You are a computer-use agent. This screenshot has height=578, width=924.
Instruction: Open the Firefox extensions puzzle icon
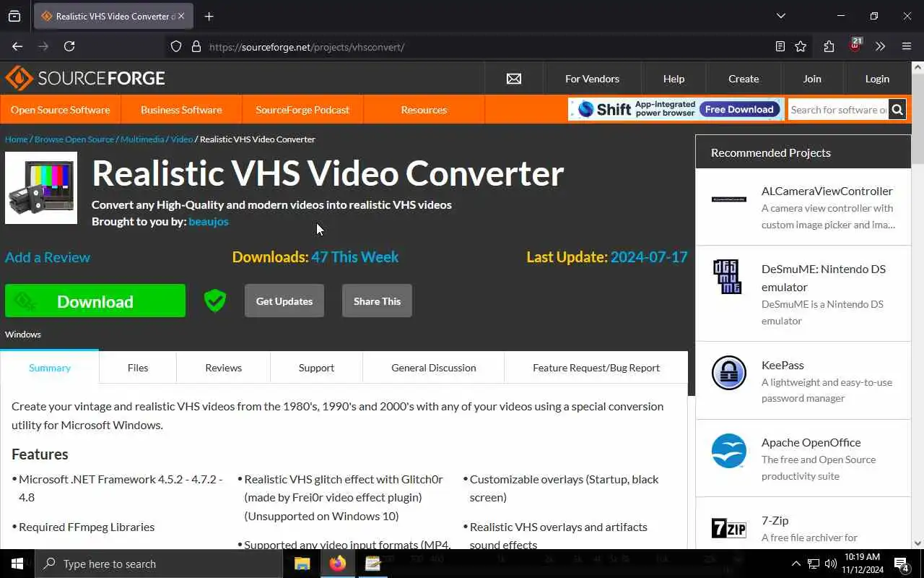coord(829,46)
